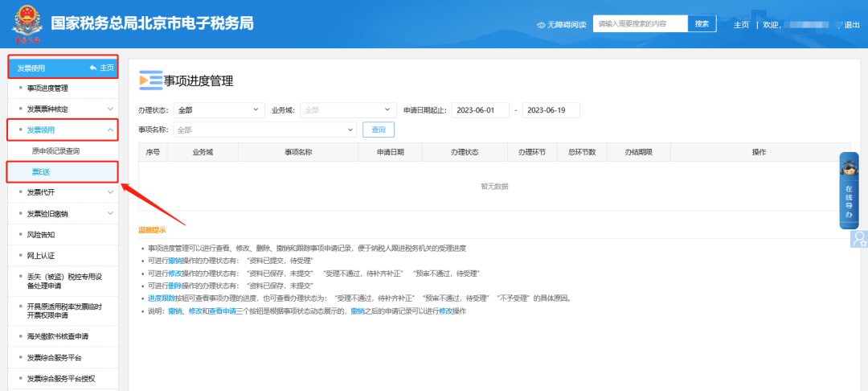Open the 在线导办 online assistant widget
868x391 pixels.
point(849,190)
